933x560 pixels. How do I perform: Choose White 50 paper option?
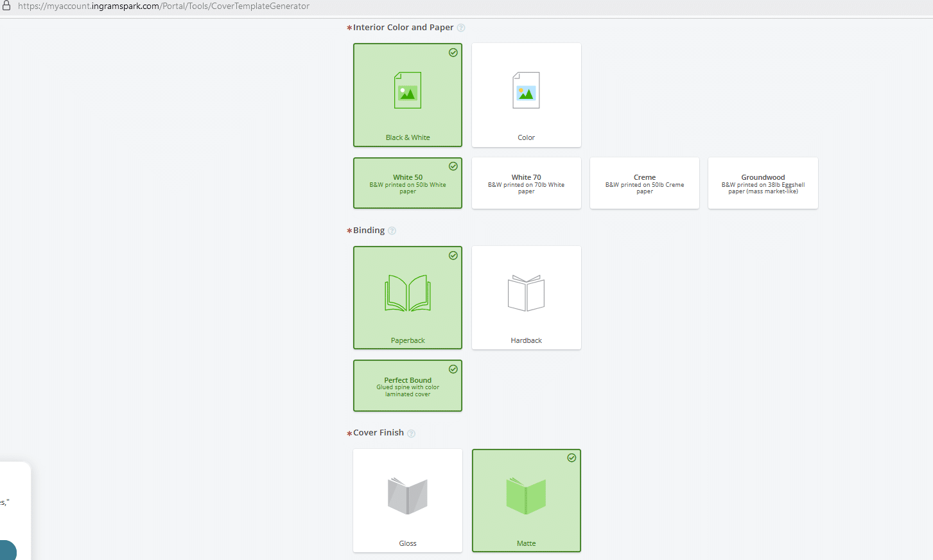[408, 183]
